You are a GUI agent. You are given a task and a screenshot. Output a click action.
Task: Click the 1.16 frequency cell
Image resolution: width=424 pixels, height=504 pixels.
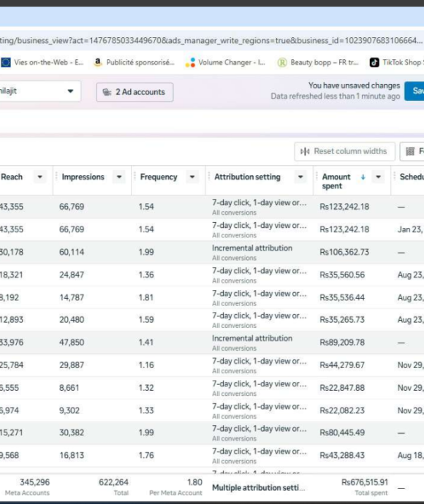pyautogui.click(x=146, y=365)
